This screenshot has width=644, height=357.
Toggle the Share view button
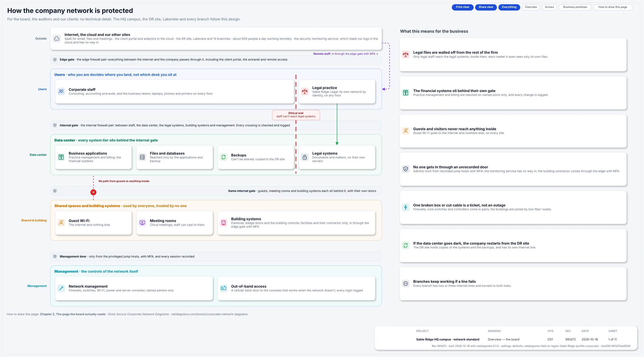486,7
